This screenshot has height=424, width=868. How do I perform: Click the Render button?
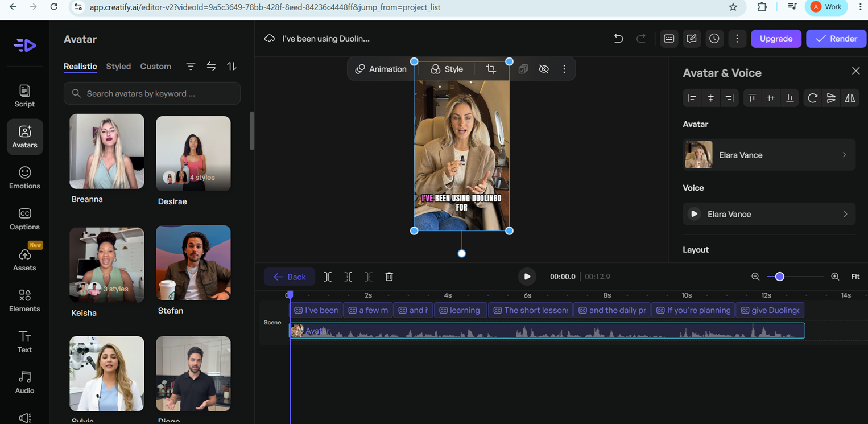click(x=836, y=39)
